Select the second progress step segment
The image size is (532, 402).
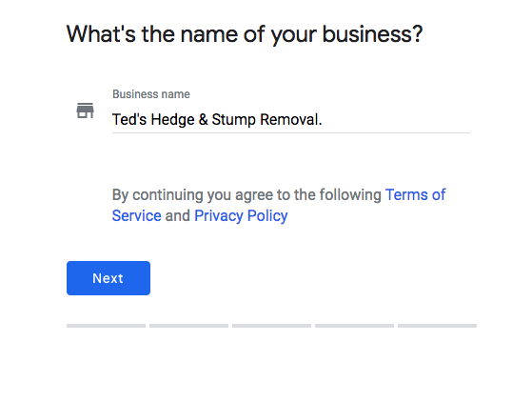(188, 326)
